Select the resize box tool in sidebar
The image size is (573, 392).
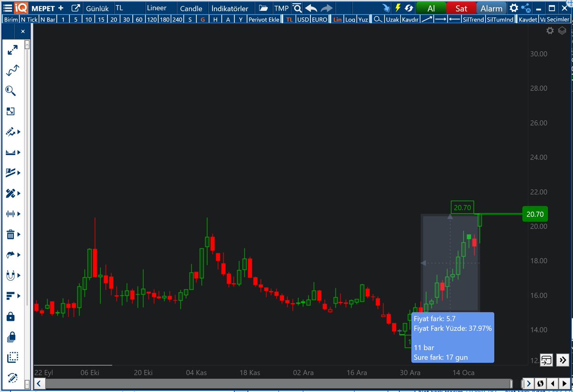point(11,111)
